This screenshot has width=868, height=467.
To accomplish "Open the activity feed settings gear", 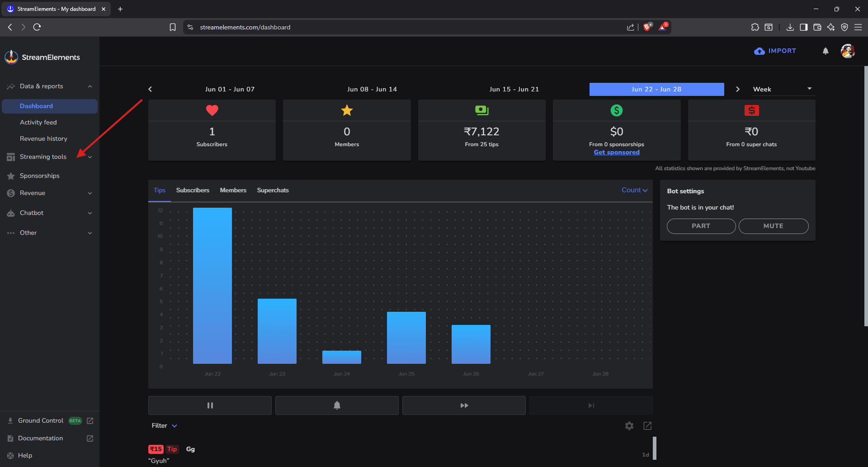I will 629,426.
